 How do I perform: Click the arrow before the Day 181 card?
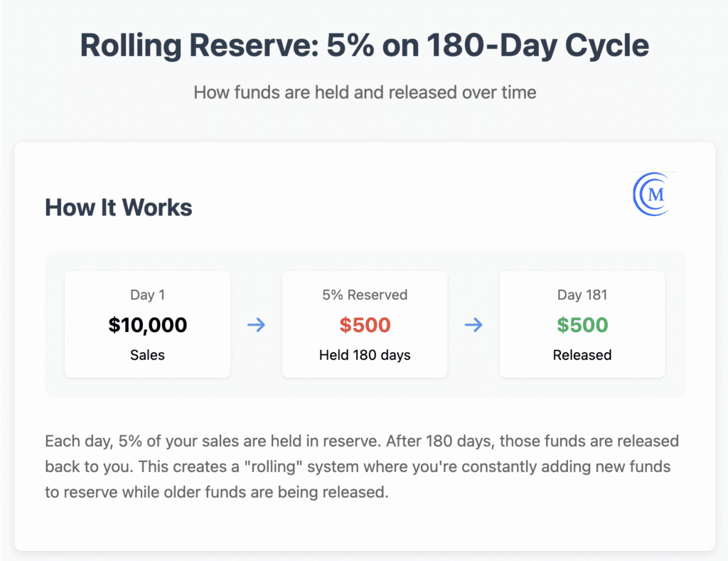473,325
